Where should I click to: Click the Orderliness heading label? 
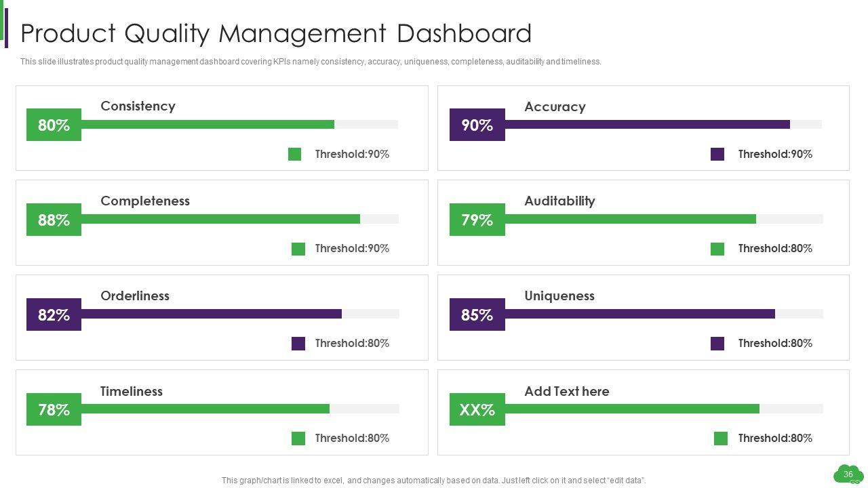pos(135,296)
